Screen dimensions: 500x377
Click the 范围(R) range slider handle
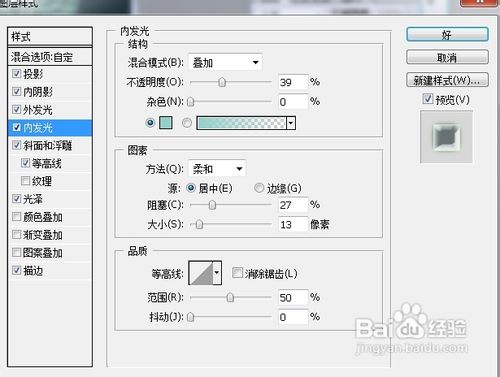click(x=230, y=297)
